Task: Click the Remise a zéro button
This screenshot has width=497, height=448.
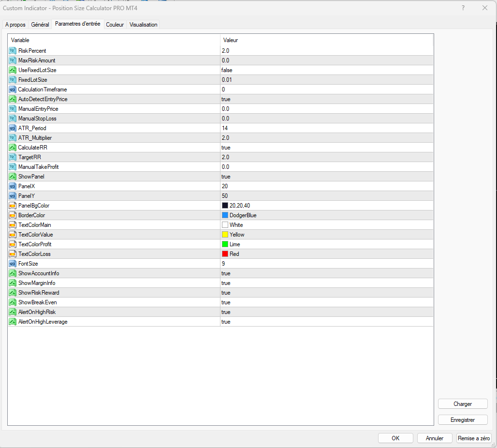Action: click(473, 438)
